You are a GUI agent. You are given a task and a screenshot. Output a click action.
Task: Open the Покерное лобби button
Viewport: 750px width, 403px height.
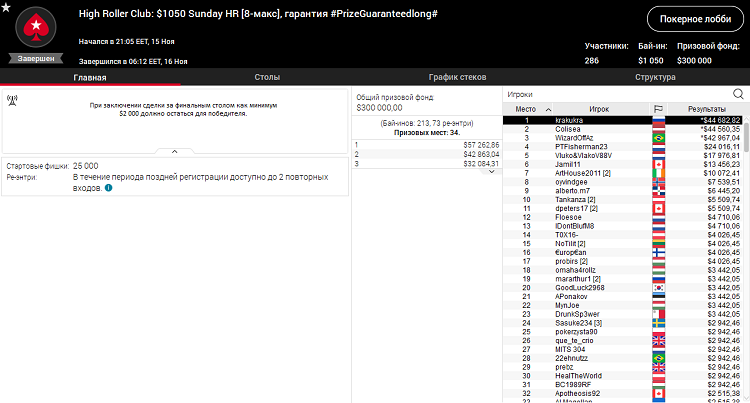[x=695, y=19]
